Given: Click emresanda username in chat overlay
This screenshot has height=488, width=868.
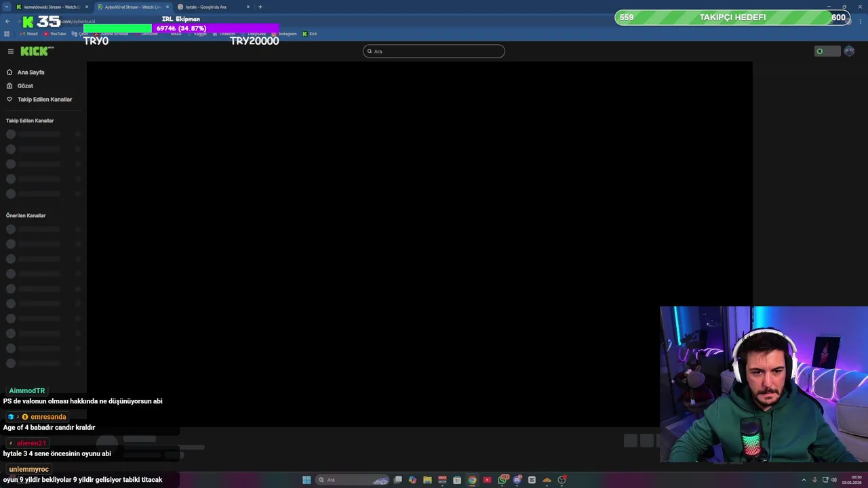Looking at the screenshot, I should pos(48,417).
